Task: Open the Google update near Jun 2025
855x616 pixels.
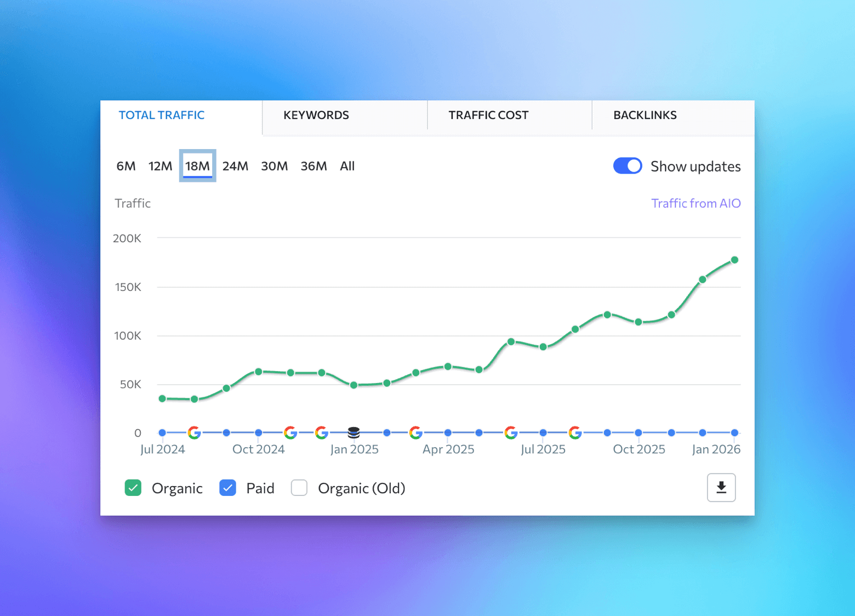Action: [511, 432]
